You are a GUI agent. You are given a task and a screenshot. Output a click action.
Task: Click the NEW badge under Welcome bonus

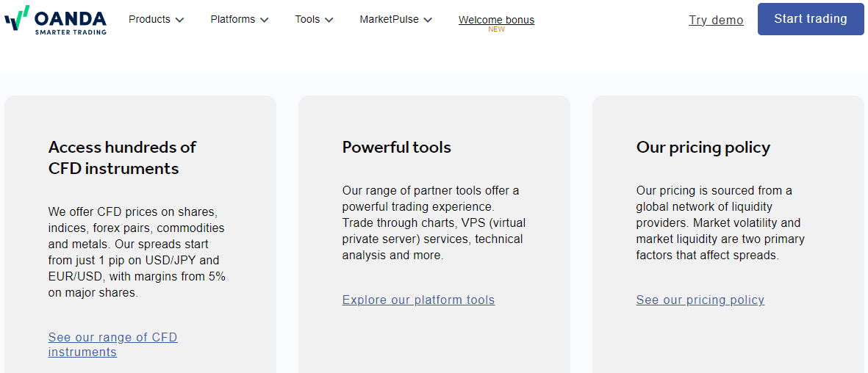(x=497, y=30)
